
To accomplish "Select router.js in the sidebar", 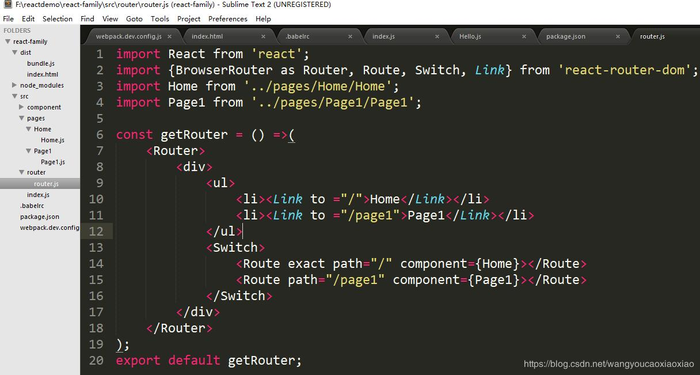I will coord(46,183).
